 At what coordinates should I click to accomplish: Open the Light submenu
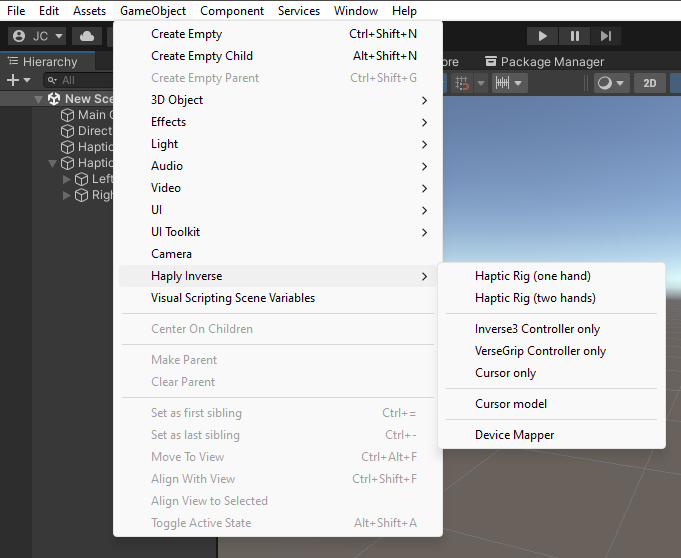click(x=278, y=144)
